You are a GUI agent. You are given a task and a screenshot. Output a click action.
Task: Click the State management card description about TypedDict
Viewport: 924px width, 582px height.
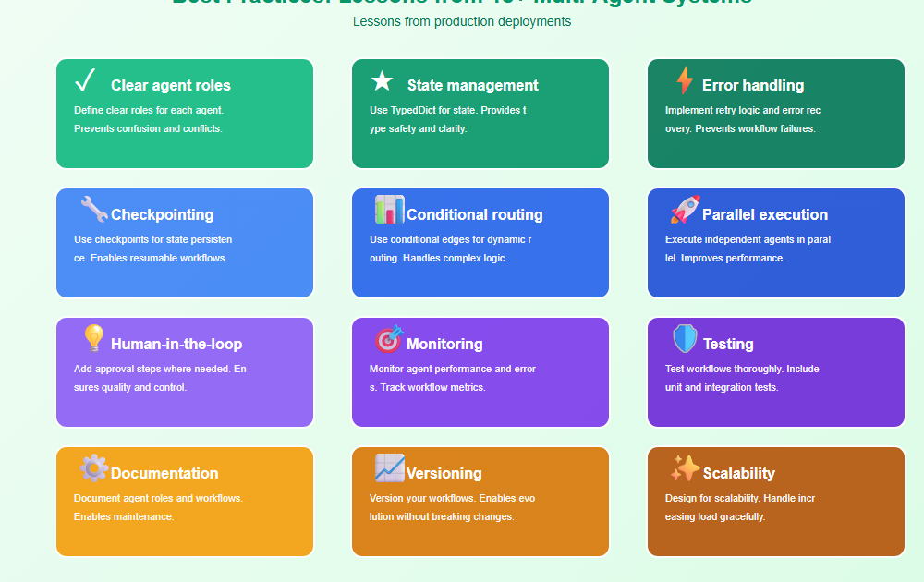coord(447,119)
